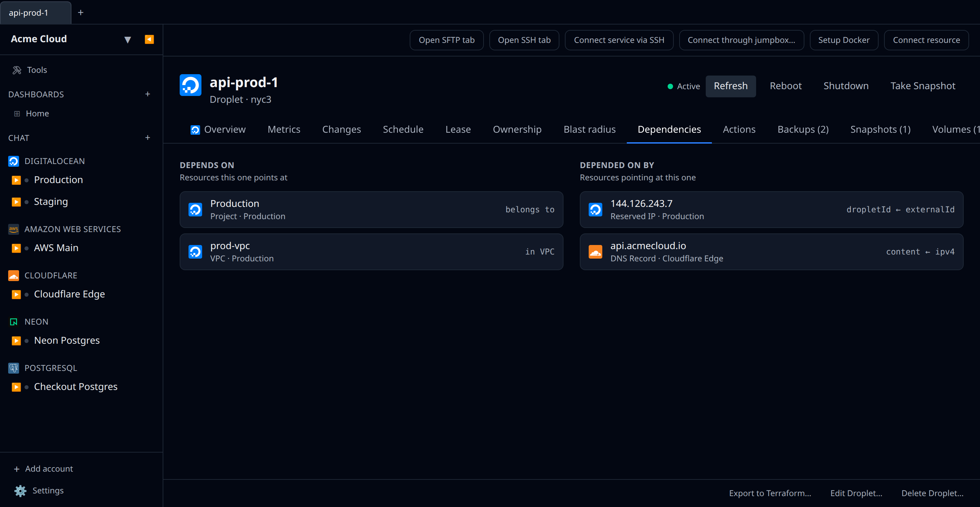Click Export to Terraform link
This screenshot has width=980, height=507.
(x=770, y=493)
